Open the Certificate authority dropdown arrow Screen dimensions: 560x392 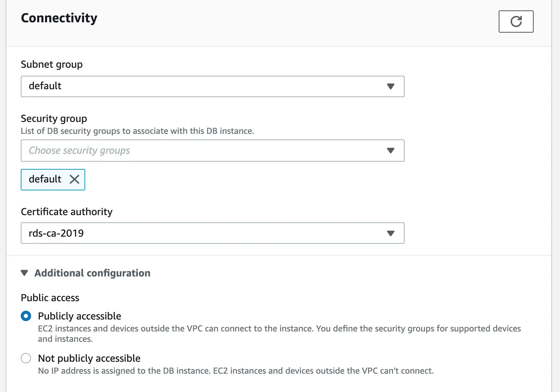pos(390,233)
